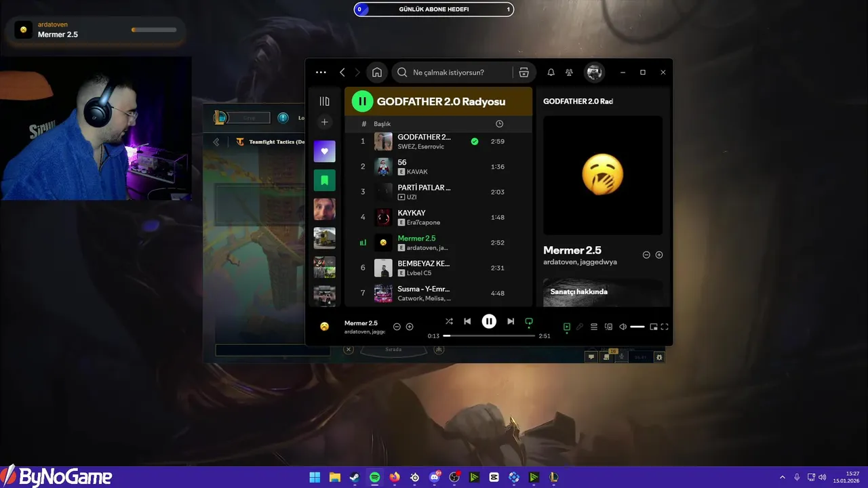Viewport: 868px width, 488px height.
Task: Seek on the song progress bar
Action: tap(489, 336)
